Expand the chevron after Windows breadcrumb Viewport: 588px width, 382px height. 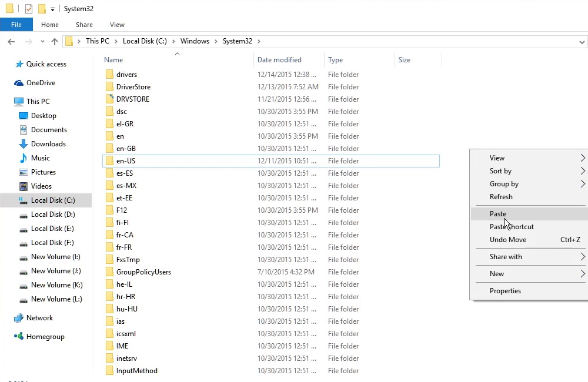click(x=216, y=41)
